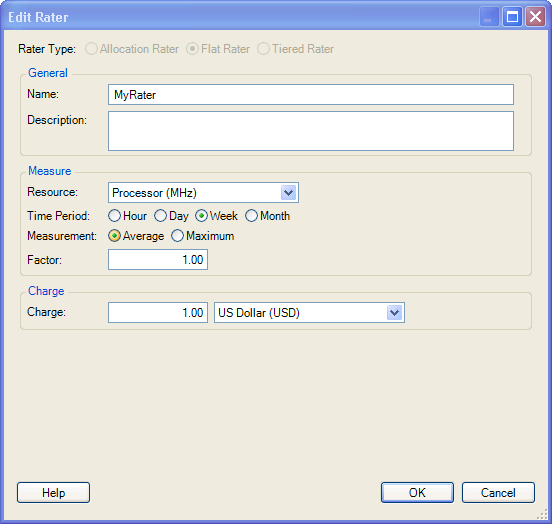Minimize the Edit Rater dialog
The height and width of the screenshot is (524, 552).
[489, 17]
